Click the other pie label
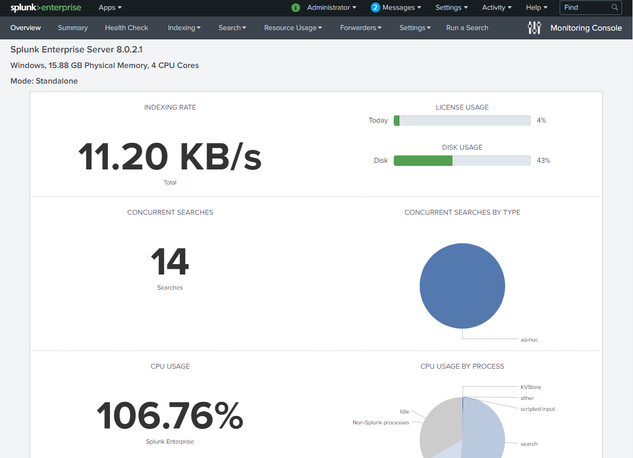This screenshot has height=458, width=633. pyautogui.click(x=527, y=398)
